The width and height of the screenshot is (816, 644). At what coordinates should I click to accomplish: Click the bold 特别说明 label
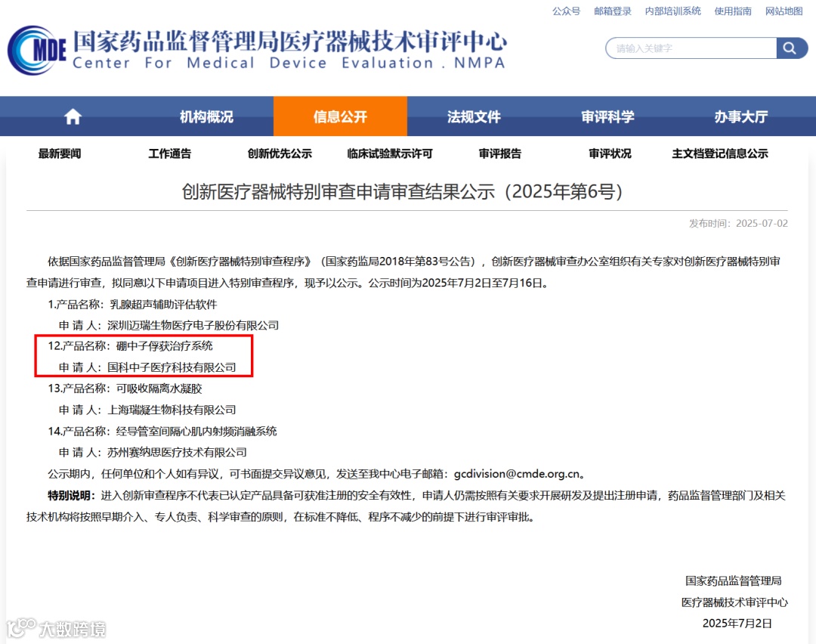pyautogui.click(x=72, y=495)
